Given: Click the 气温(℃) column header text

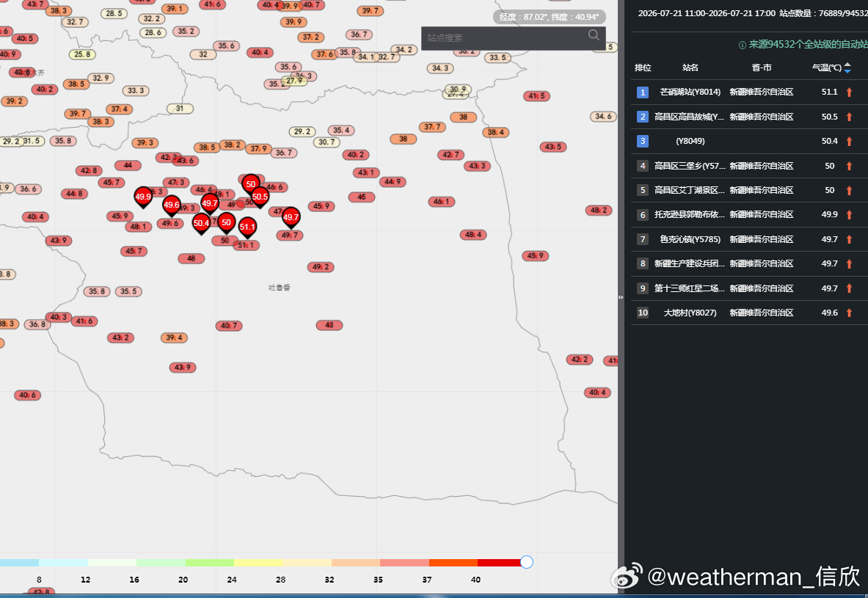Looking at the screenshot, I should point(826,68).
